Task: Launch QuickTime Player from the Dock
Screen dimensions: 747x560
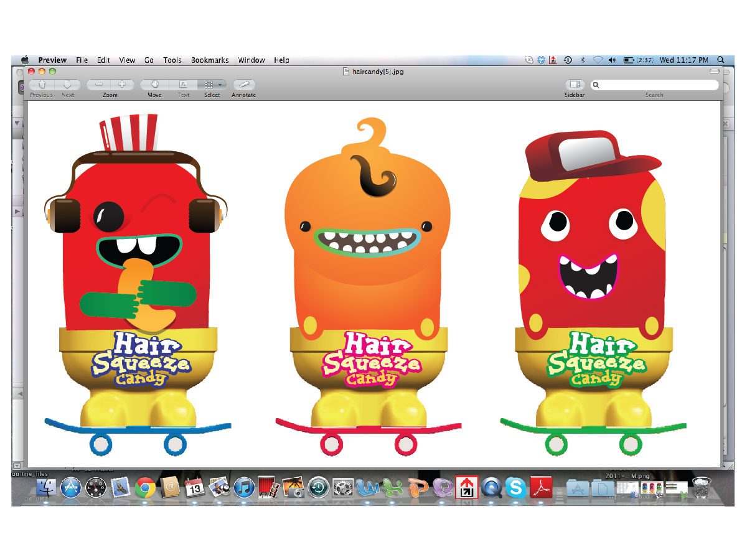Action: (492, 488)
